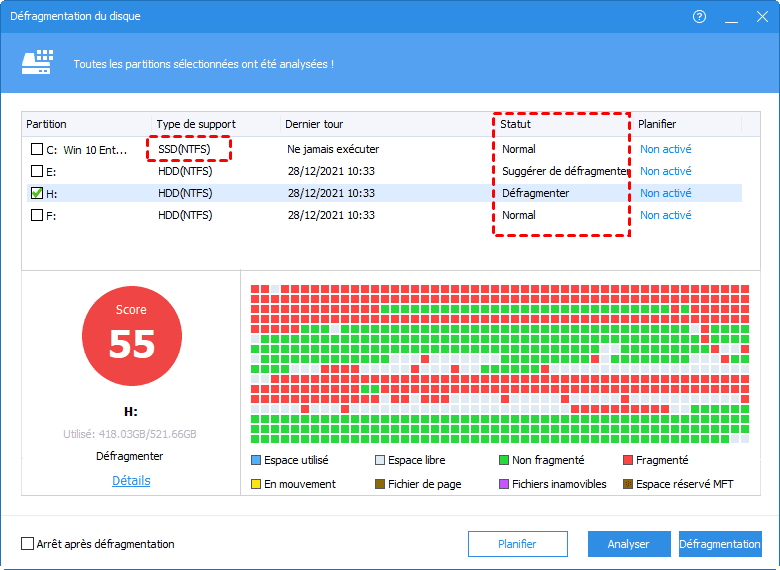Click the 28/12/2021 10:33 date for H:
Viewport: 780px width, 570px height.
(x=331, y=193)
